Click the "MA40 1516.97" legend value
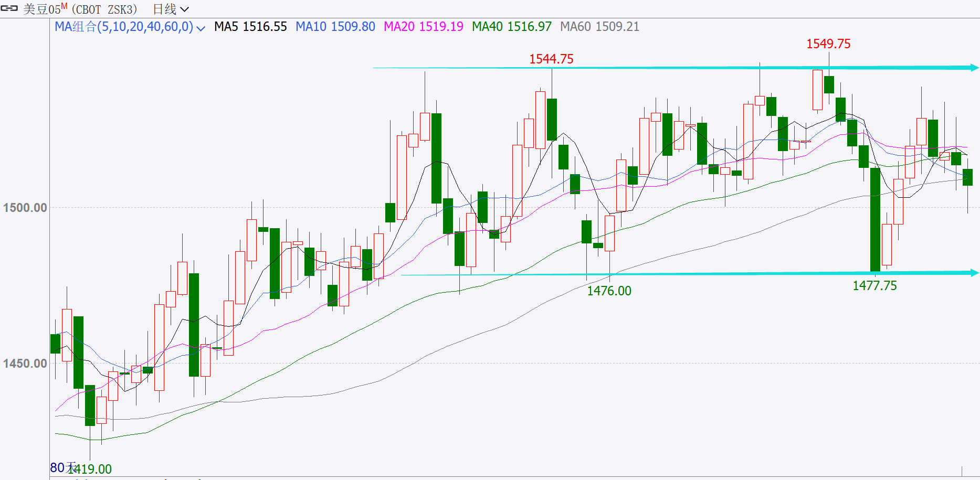The height and width of the screenshot is (480, 980). (x=512, y=27)
